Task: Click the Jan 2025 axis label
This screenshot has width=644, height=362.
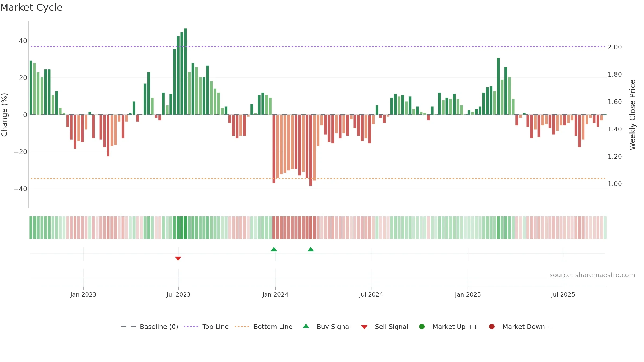Action: tap(468, 294)
